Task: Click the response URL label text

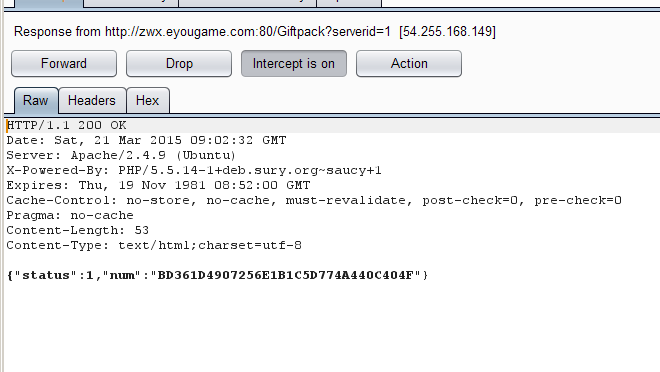Action: (255, 32)
